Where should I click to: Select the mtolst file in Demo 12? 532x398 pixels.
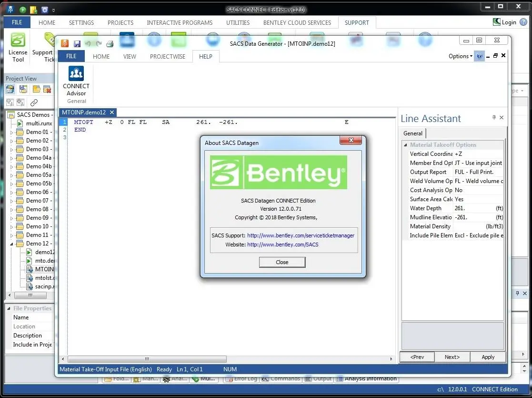[44, 278]
